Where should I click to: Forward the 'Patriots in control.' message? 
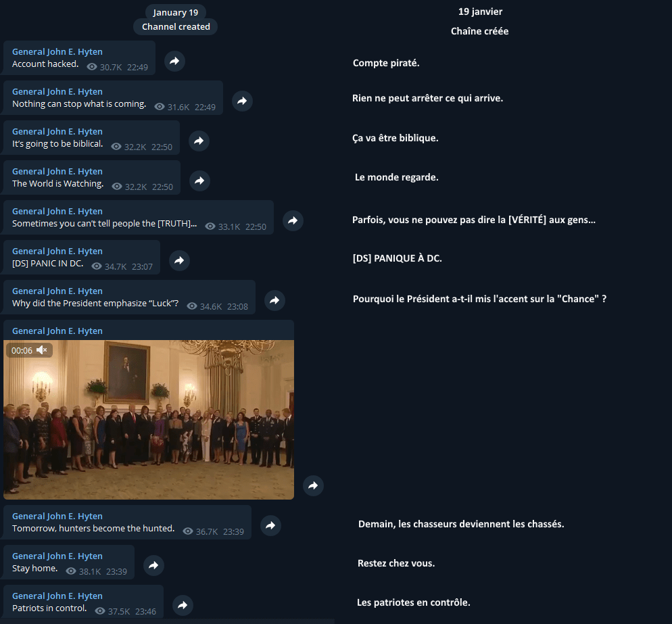pyautogui.click(x=183, y=605)
